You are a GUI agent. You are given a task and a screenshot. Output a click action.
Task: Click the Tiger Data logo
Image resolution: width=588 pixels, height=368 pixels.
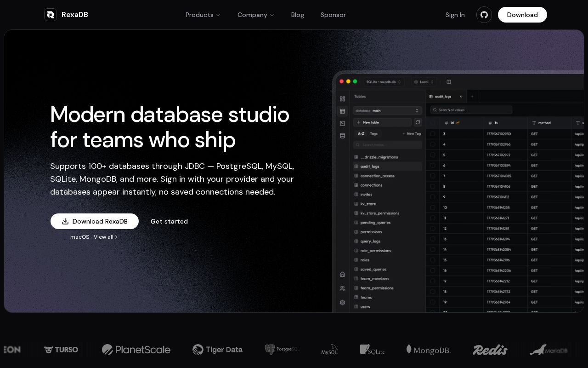(217, 350)
